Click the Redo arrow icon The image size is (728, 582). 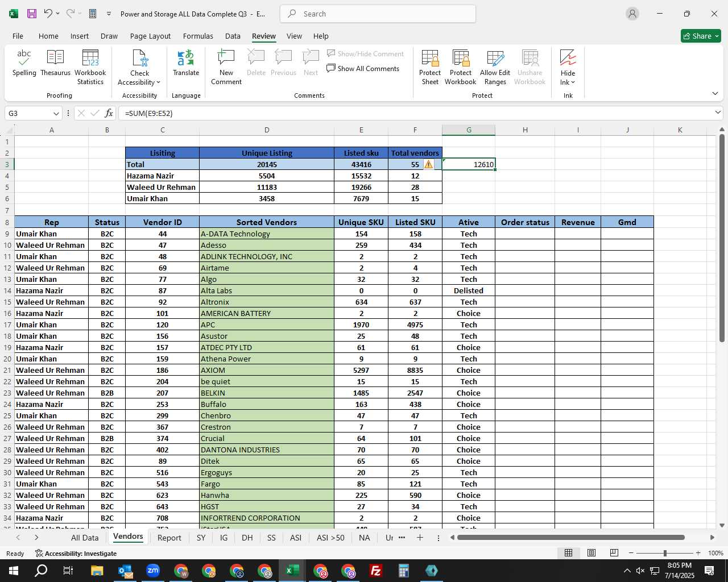coord(70,14)
